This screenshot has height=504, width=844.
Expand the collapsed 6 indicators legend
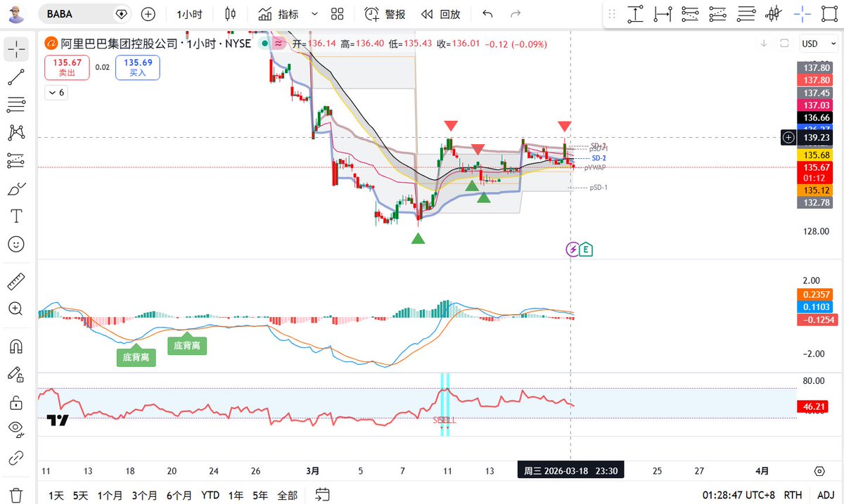click(x=56, y=92)
